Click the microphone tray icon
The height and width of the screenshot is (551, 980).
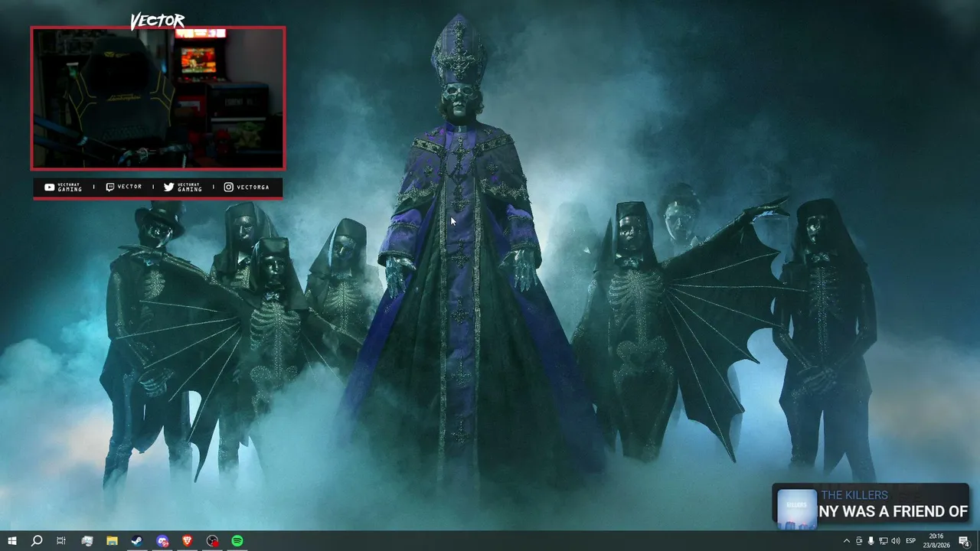coord(871,541)
